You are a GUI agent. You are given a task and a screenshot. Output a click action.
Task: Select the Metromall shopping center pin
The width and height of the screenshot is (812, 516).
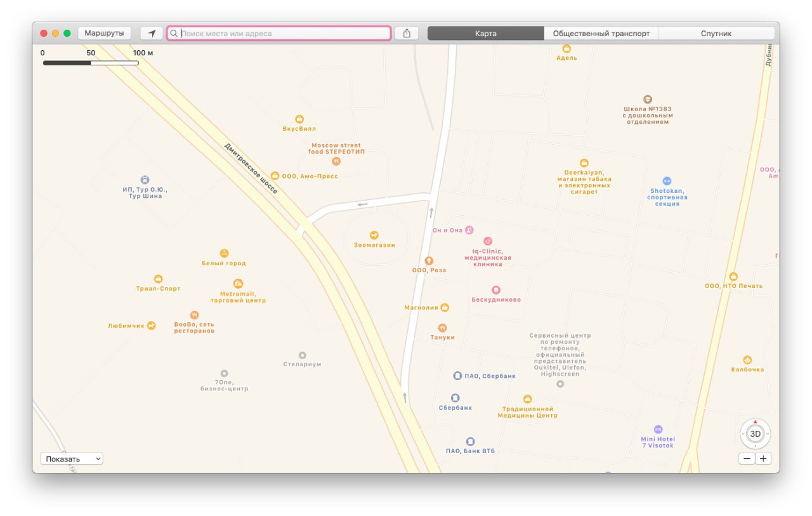tap(239, 284)
